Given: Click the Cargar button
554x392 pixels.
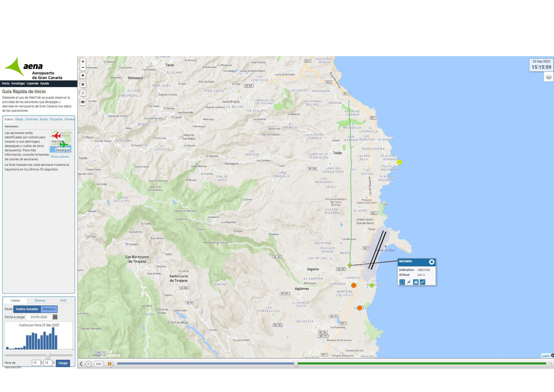Looking at the screenshot, I should (x=63, y=363).
